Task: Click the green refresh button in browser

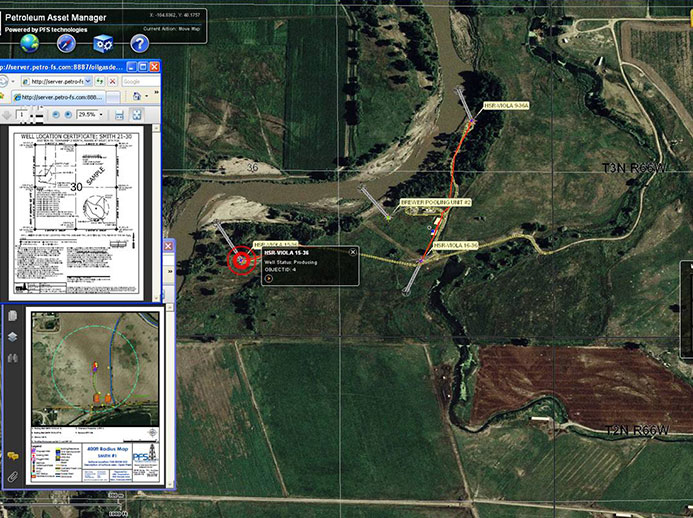Action: [x=99, y=81]
